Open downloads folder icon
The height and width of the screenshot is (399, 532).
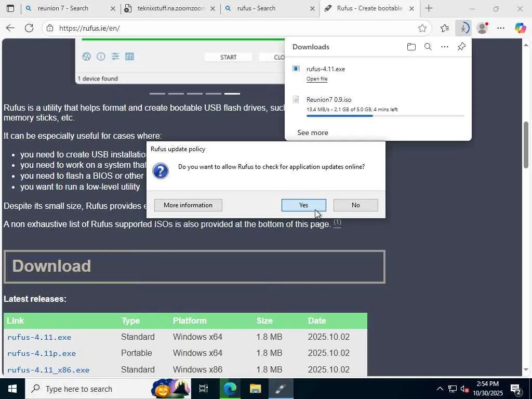pyautogui.click(x=411, y=47)
